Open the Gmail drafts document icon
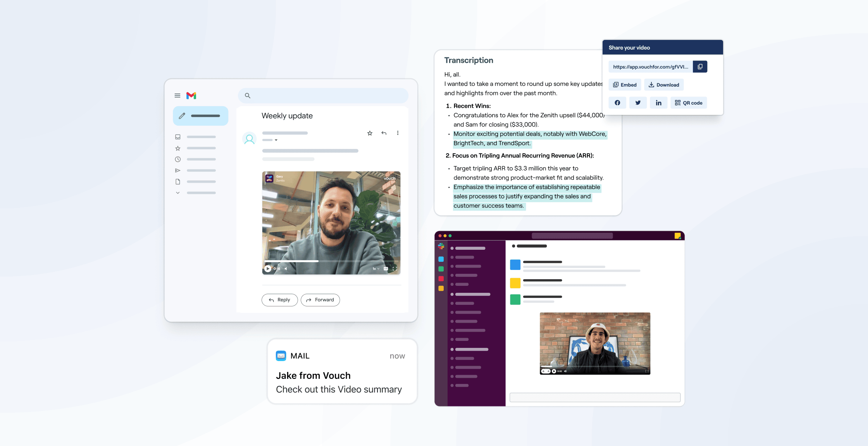868x446 pixels. [x=178, y=182]
